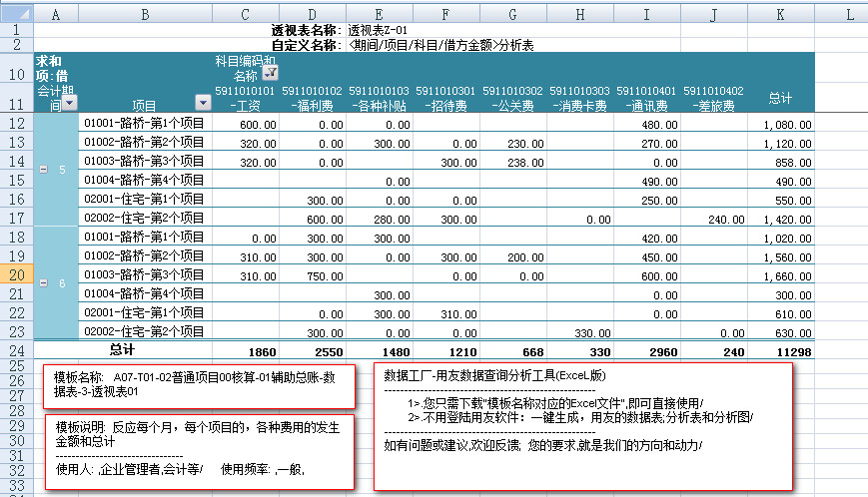
Task: Collapse the period 6 group
Action: point(42,283)
